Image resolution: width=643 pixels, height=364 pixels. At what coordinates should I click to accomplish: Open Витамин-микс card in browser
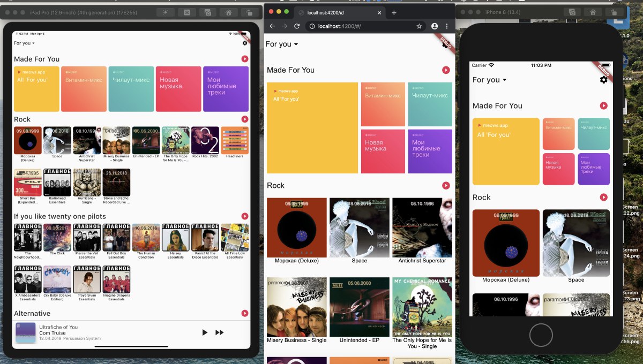click(383, 104)
